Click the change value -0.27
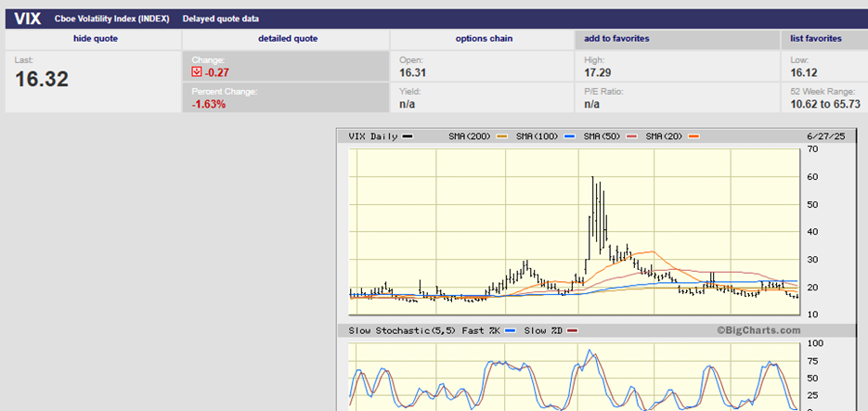This screenshot has width=868, height=411. pos(217,72)
